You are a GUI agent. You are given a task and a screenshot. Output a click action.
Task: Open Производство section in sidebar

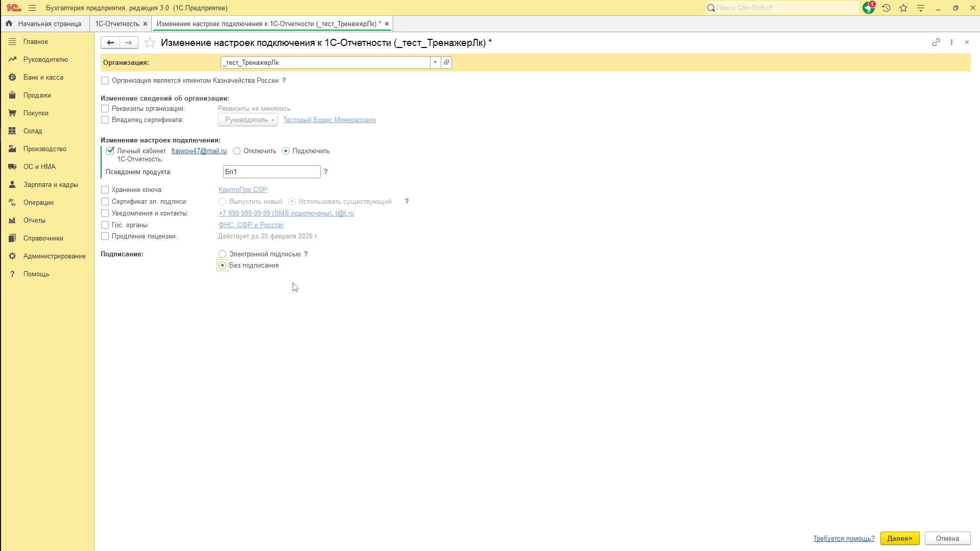[x=47, y=149]
